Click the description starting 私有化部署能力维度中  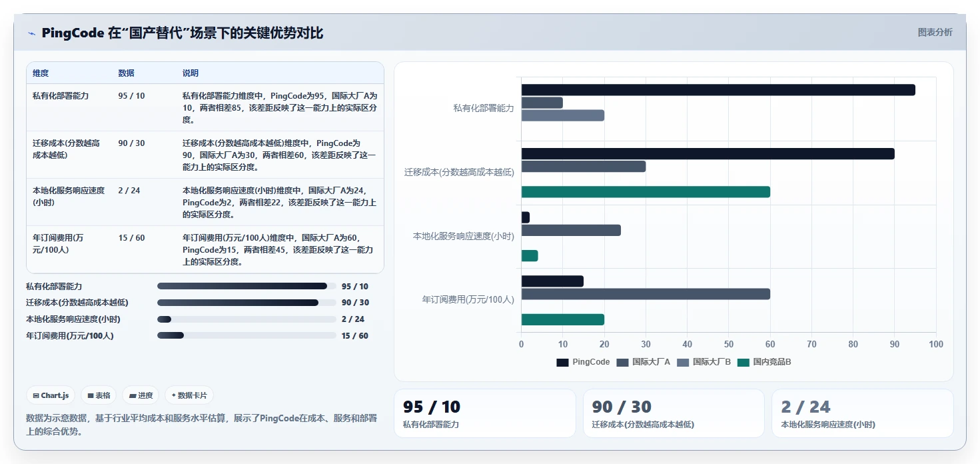(x=280, y=108)
